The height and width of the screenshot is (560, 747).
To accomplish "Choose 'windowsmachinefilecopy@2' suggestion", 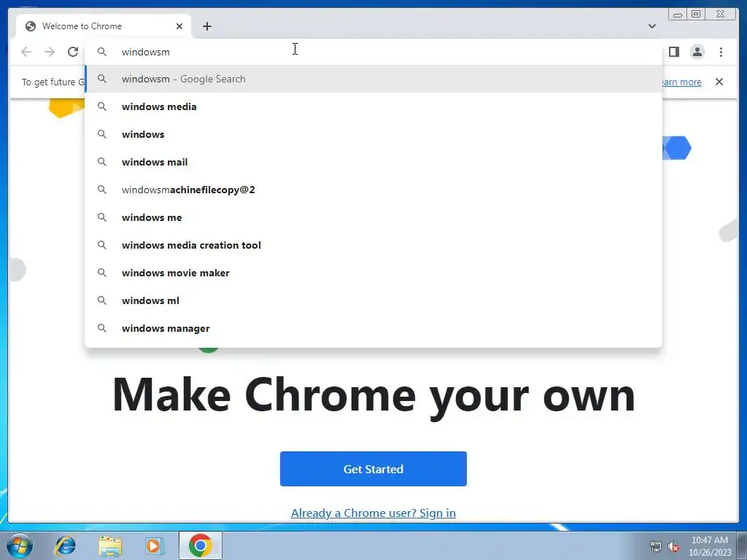I will click(373, 190).
